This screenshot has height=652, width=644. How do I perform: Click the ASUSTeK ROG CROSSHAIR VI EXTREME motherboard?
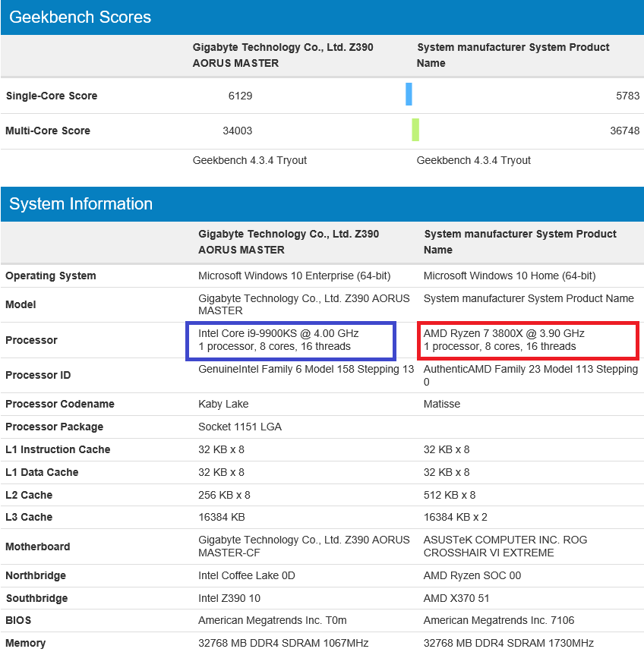pos(505,546)
